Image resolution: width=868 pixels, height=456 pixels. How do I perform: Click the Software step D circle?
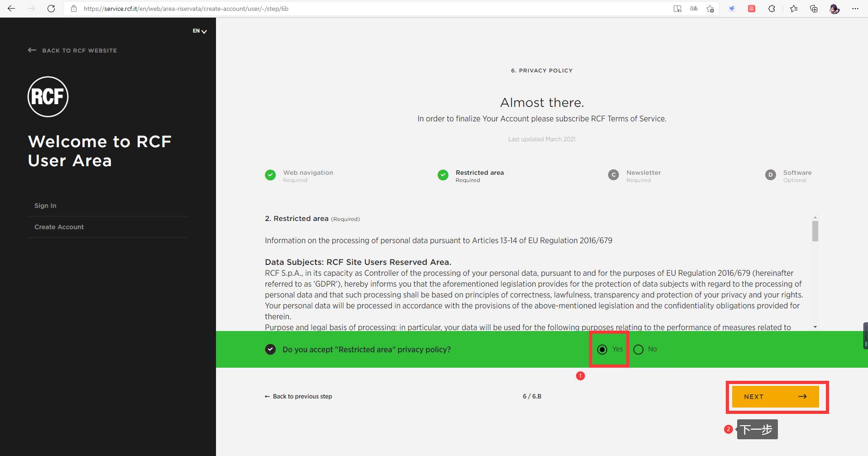point(771,175)
